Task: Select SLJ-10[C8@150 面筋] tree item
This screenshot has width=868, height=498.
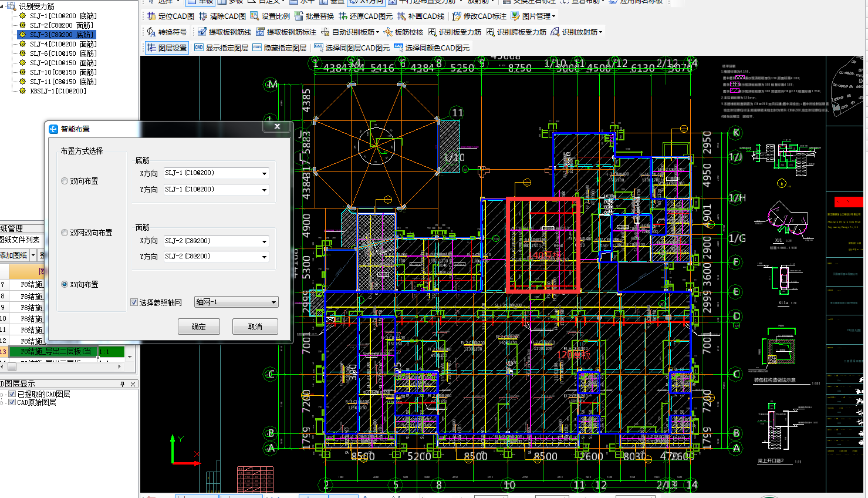Action: [63, 72]
